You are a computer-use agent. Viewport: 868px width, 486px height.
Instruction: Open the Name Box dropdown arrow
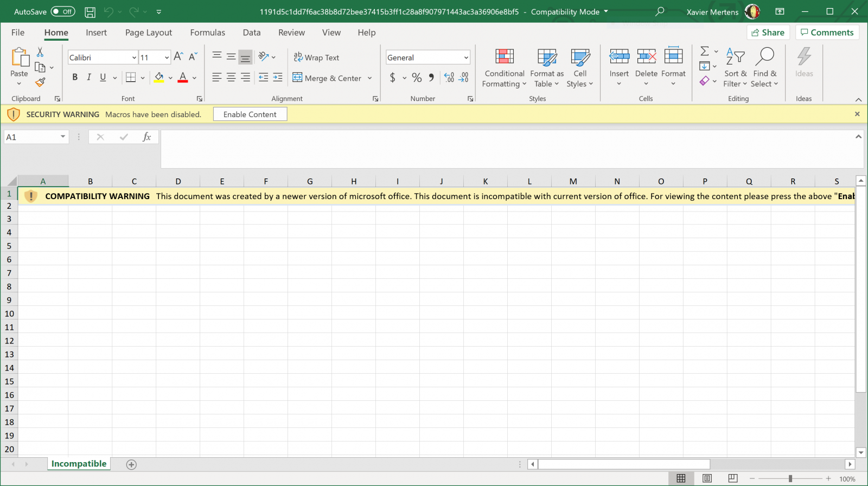click(63, 137)
